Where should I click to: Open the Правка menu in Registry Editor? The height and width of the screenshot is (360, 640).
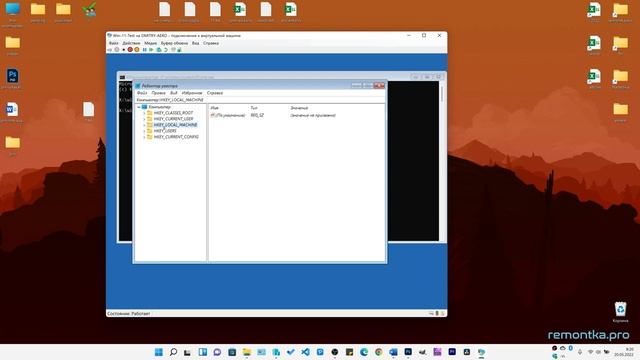pos(158,93)
